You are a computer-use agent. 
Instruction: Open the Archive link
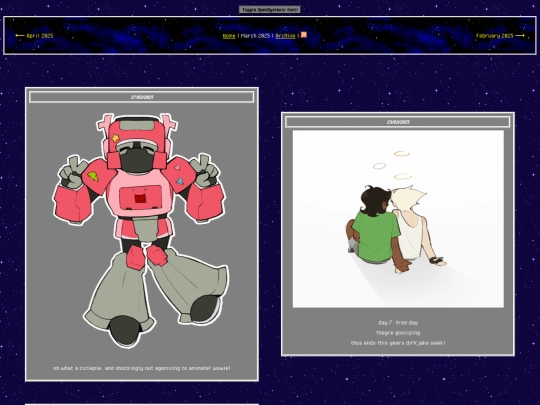pos(285,36)
